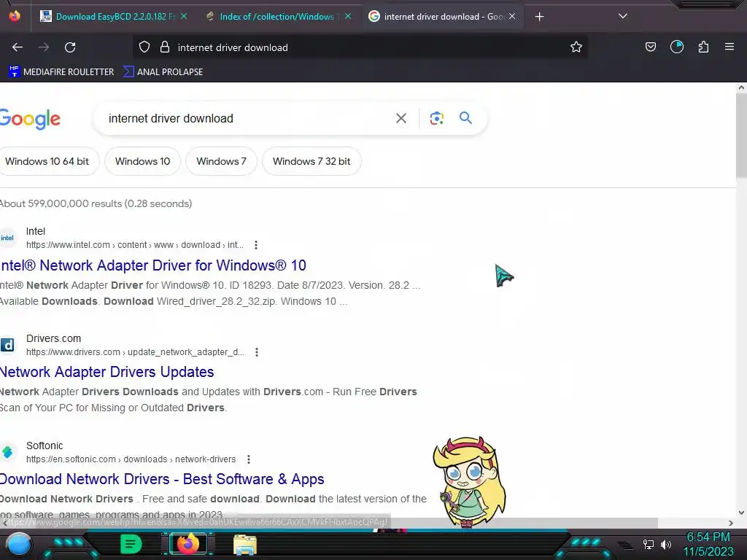Open the network tray icon

coord(649,544)
